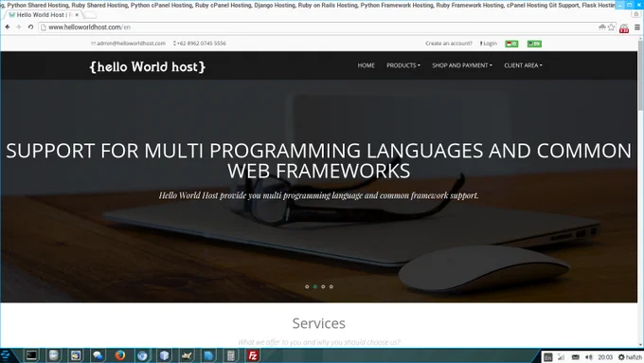Select third carousel slide dot
The image size is (644, 363).
(x=323, y=286)
